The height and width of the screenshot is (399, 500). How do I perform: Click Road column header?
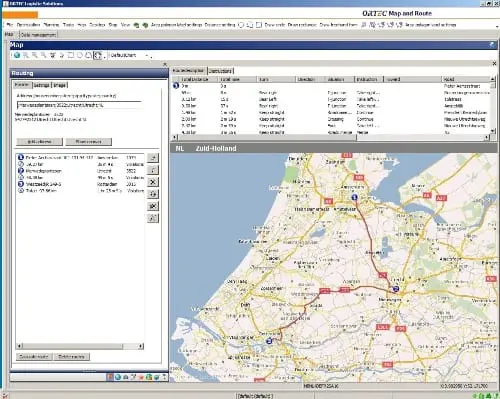pyautogui.click(x=465, y=79)
